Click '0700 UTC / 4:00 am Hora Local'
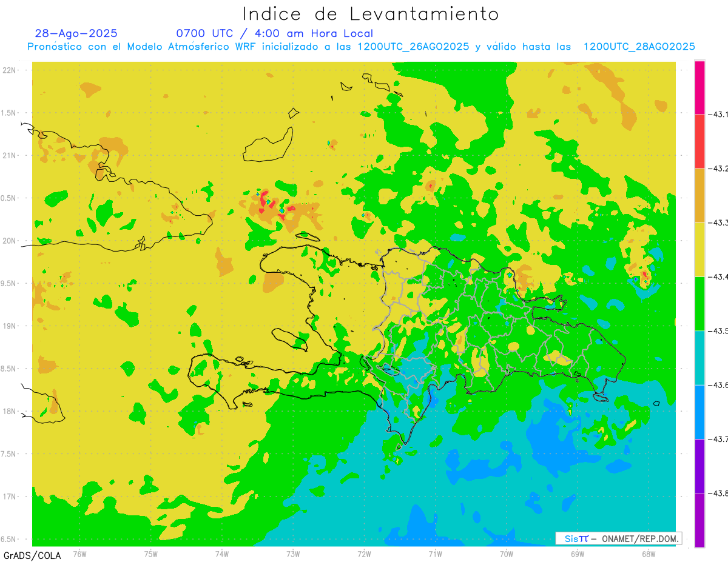728x562 pixels. coord(275,33)
